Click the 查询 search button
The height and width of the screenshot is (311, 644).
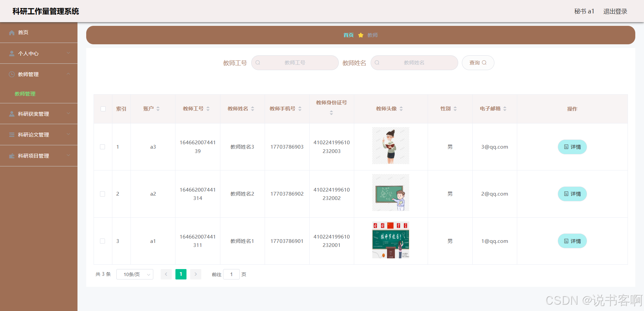click(478, 63)
